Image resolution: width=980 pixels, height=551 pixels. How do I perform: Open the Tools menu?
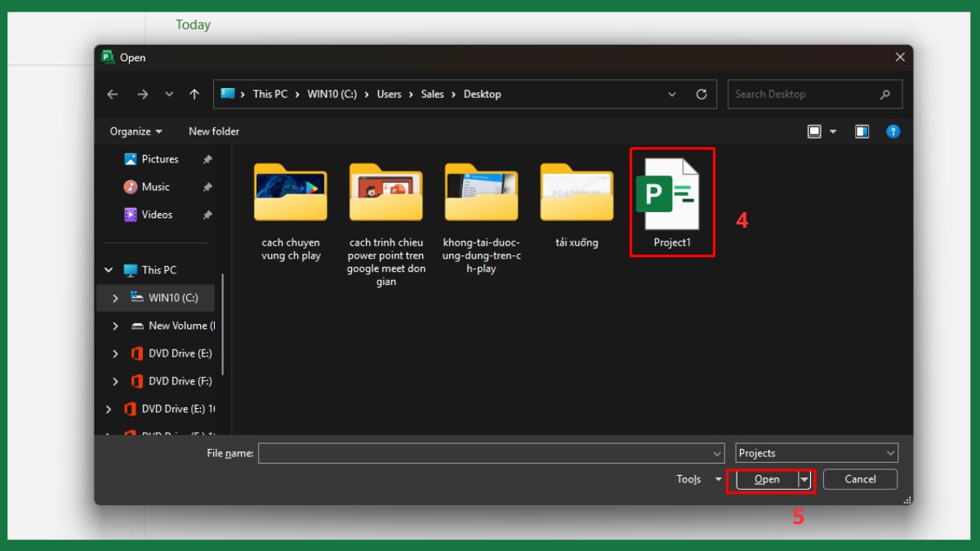(698, 480)
